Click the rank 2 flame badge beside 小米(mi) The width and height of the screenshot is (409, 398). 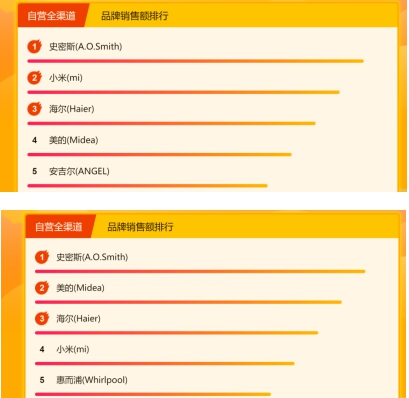pyautogui.click(x=34, y=78)
